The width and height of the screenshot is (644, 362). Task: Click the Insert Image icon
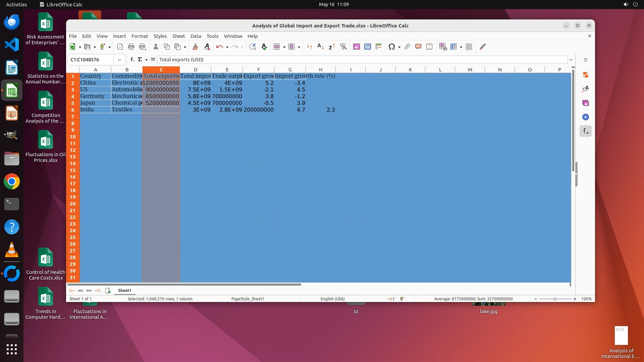tap(357, 47)
